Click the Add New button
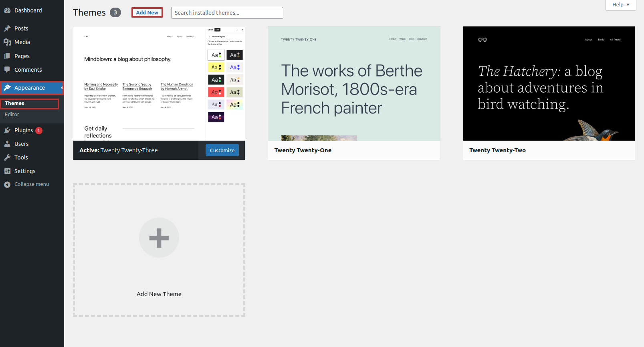The height and width of the screenshot is (347, 644). 147,12
